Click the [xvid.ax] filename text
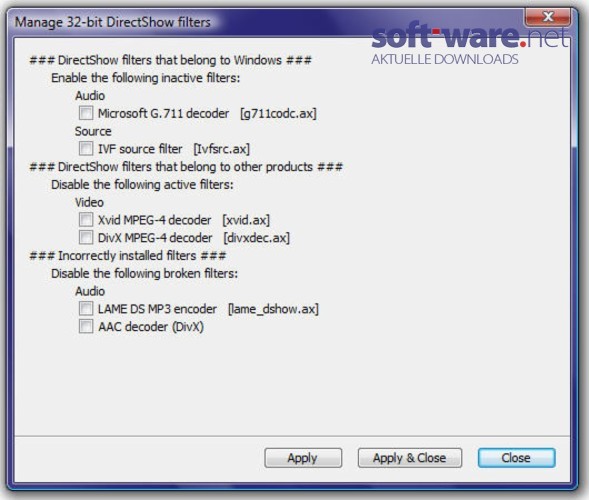Image resolution: width=589 pixels, height=500 pixels. [x=246, y=220]
